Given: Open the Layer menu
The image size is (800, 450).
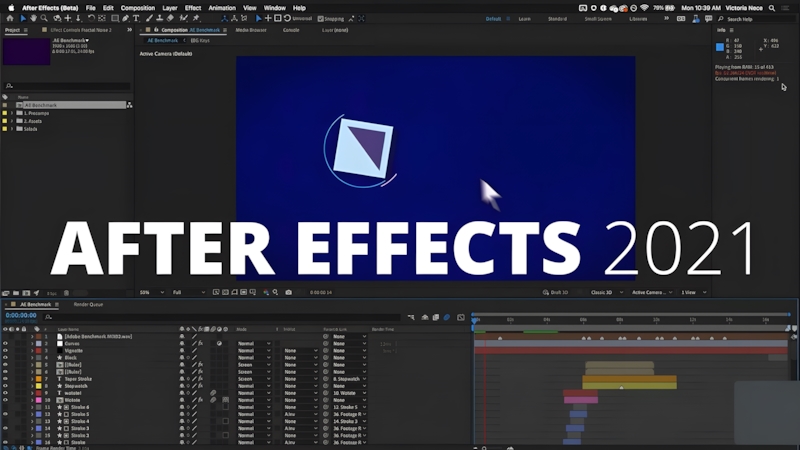Looking at the screenshot, I should pos(170,8).
